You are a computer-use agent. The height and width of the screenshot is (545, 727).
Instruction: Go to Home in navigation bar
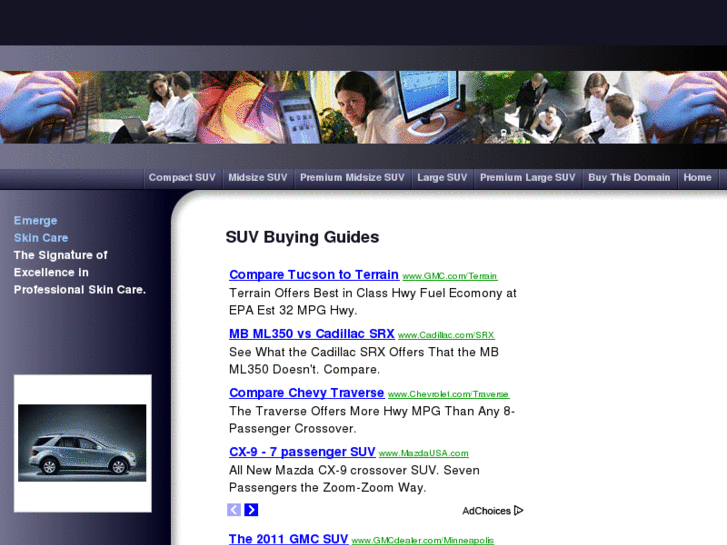[x=697, y=178]
